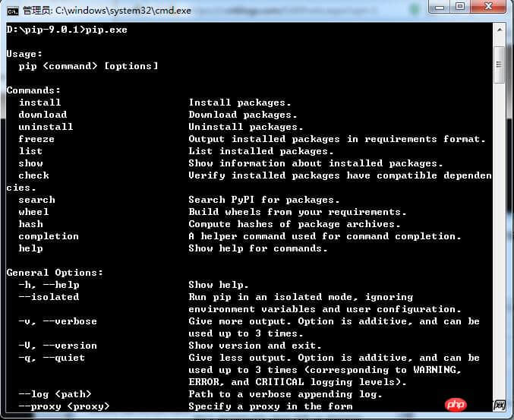Click the '-h, --help' option
The image size is (514, 420).
pos(49,285)
